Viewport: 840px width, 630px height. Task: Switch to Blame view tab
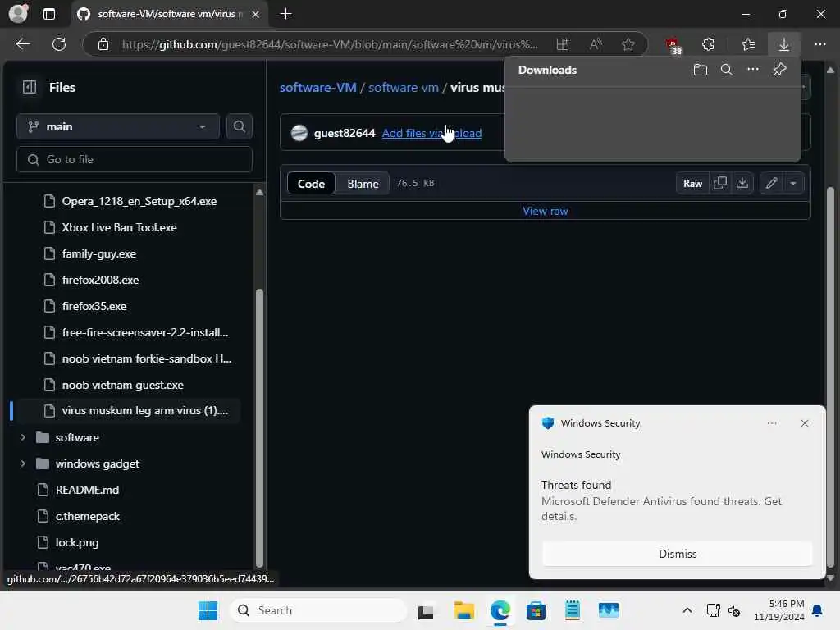tap(363, 184)
